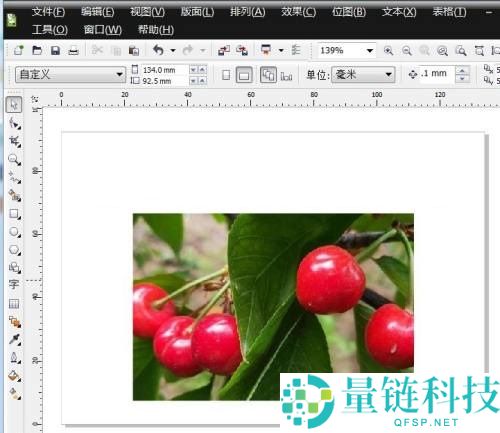The height and width of the screenshot is (433, 500).
Task: Click the Open file folder icon
Action: pos(37,50)
